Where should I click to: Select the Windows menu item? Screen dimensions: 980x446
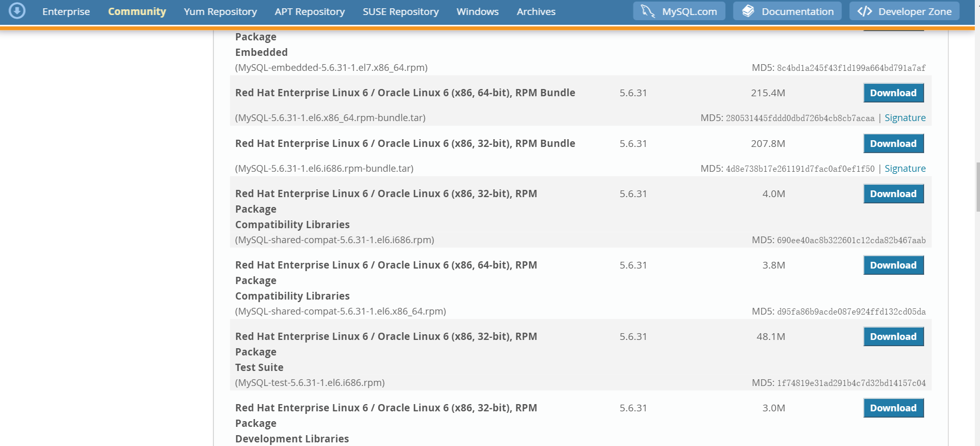click(478, 11)
